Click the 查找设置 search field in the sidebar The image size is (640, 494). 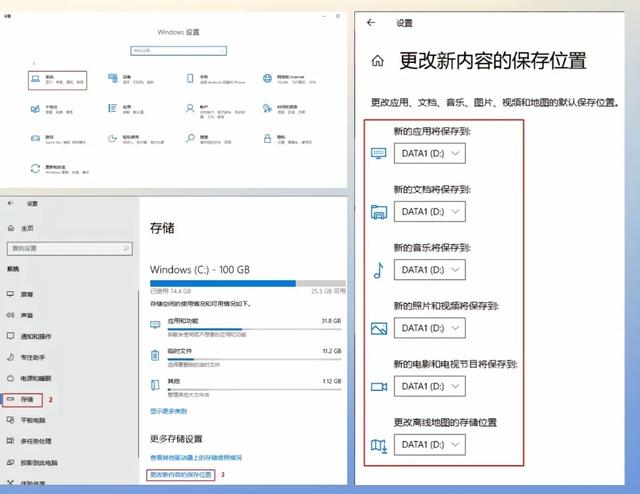click(x=70, y=248)
